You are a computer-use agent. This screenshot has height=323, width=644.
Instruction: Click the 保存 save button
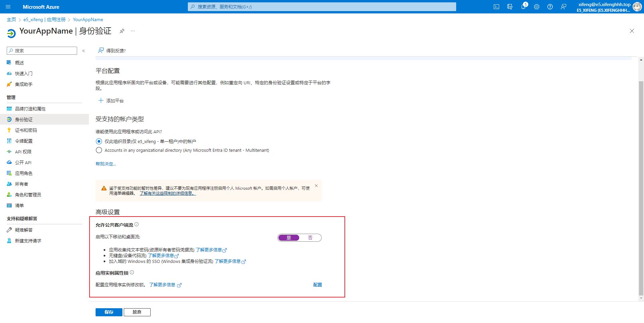coord(109,312)
